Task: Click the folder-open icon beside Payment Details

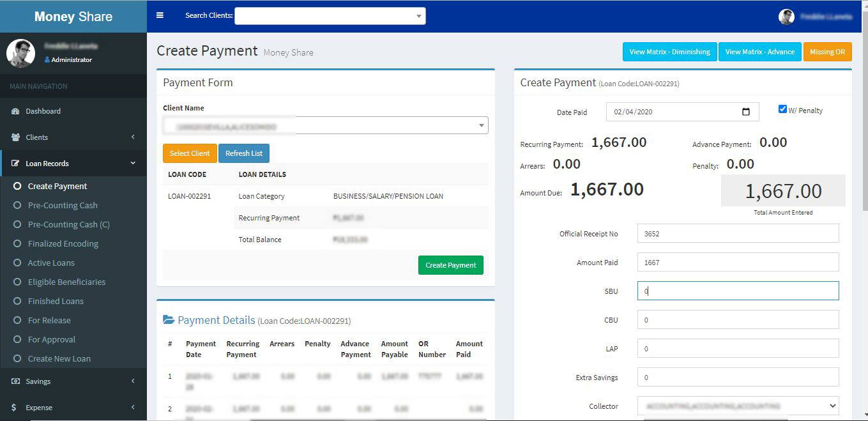Action: click(x=169, y=320)
